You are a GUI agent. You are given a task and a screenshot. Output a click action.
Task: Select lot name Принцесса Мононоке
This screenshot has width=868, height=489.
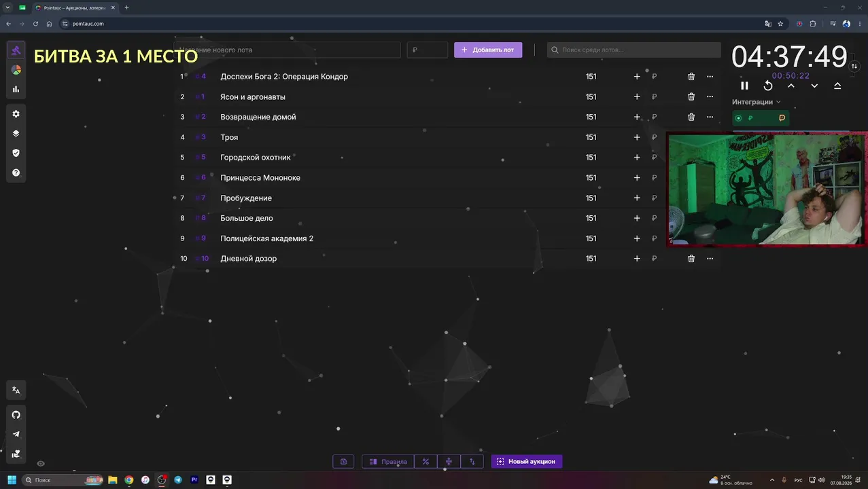pyautogui.click(x=260, y=178)
